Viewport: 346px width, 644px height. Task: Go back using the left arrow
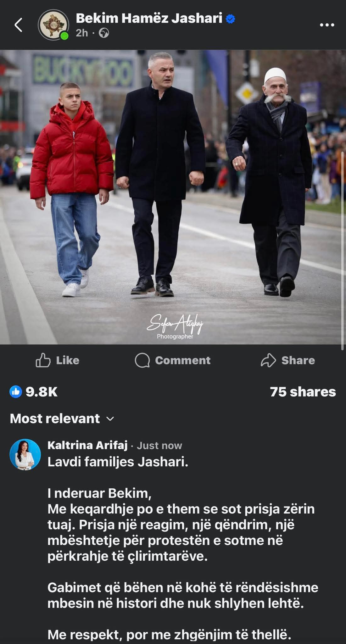[19, 25]
